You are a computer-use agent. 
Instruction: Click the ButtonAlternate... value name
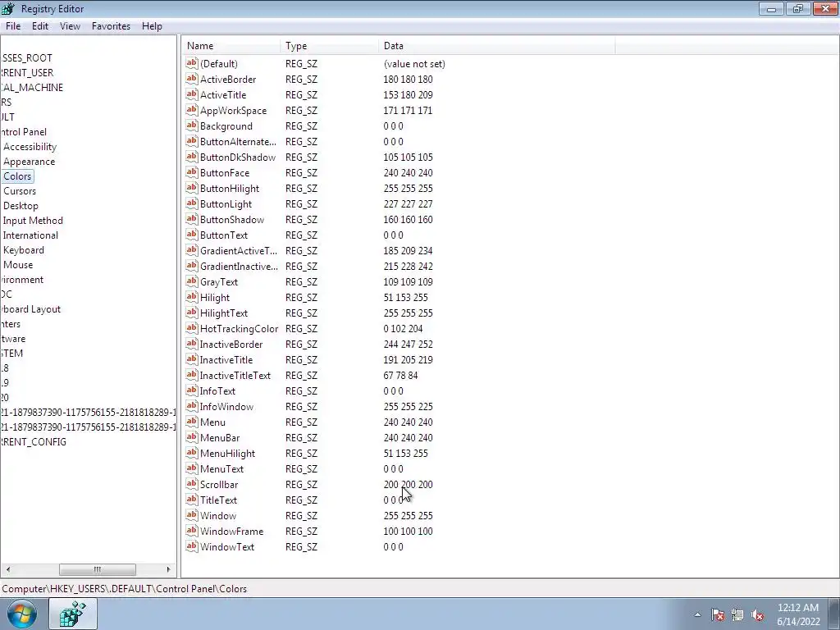(x=239, y=141)
